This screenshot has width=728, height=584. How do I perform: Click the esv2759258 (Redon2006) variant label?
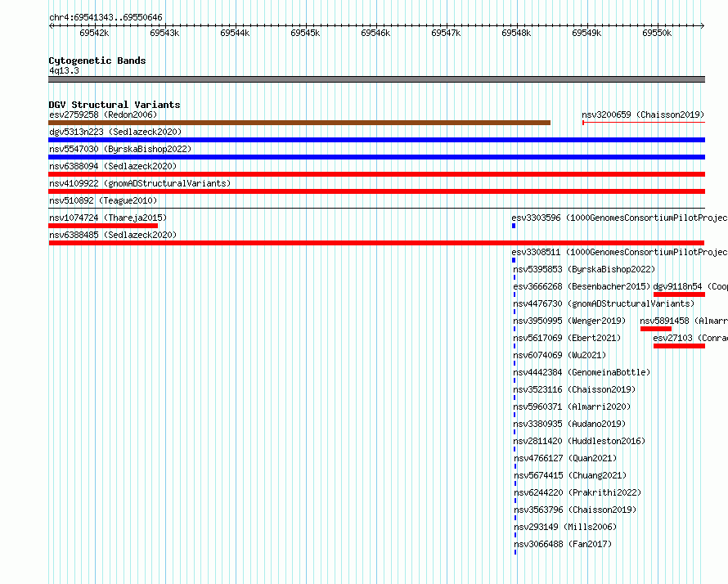point(103,115)
